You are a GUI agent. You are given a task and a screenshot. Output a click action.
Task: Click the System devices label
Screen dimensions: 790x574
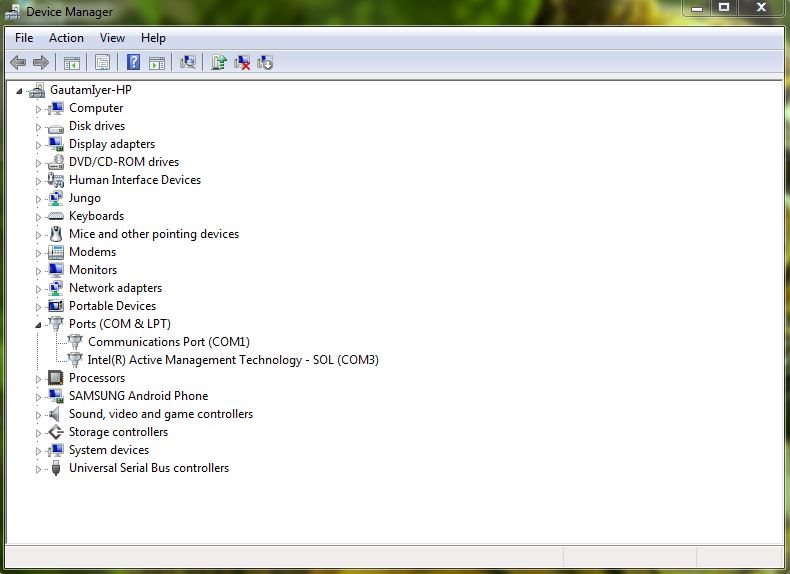coord(109,450)
